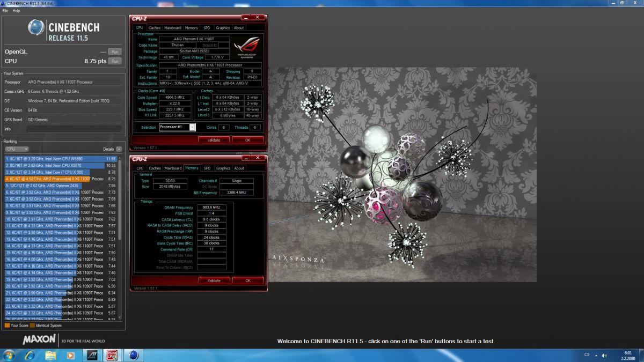
Task: Click the CAS# Latency 9.0 clocks value
Action: coord(211,219)
